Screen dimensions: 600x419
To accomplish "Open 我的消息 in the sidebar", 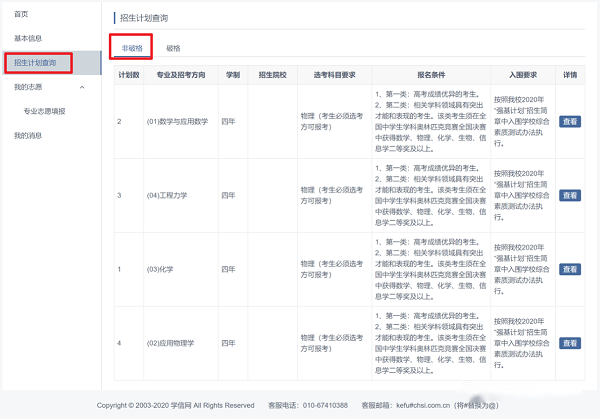I will (28, 135).
